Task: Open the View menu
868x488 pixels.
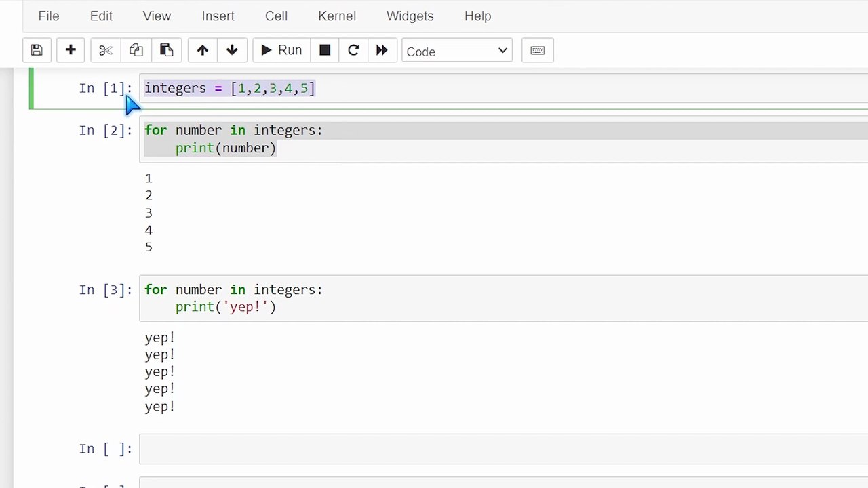Action: coord(157,16)
